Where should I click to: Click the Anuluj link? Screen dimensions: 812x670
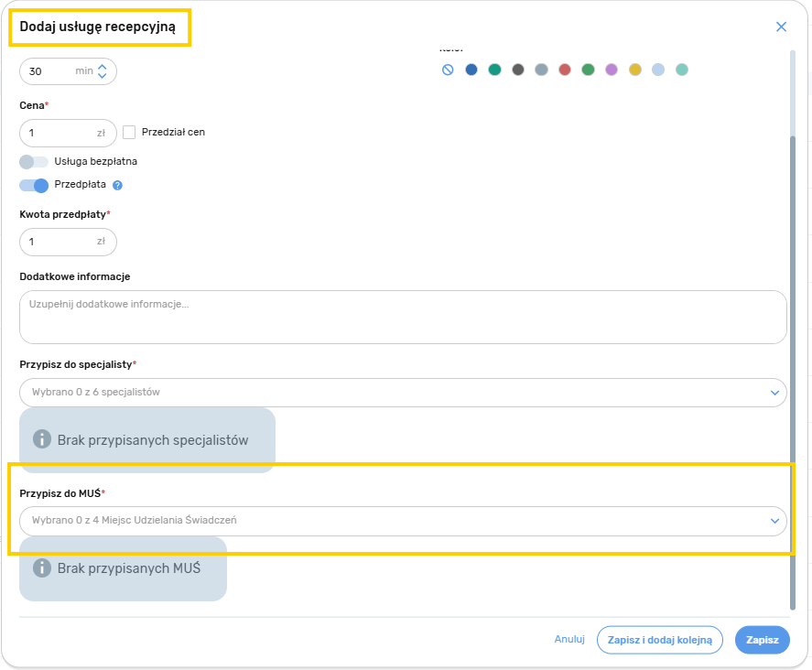[x=568, y=640]
